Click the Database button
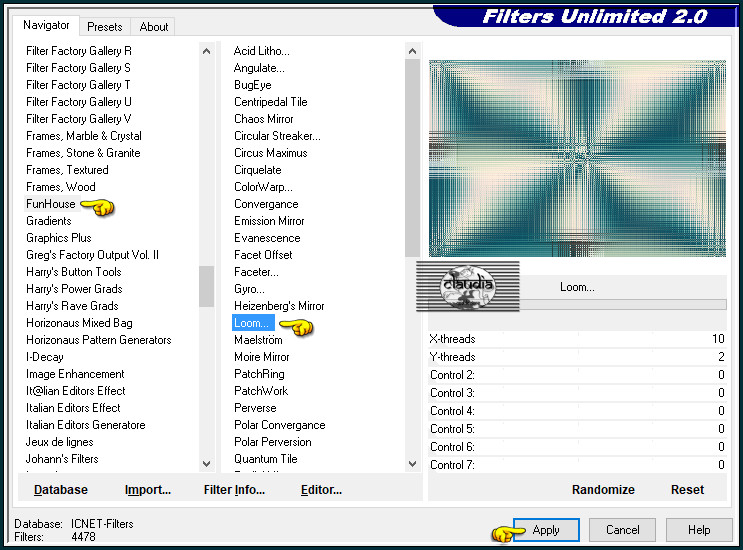743x550 pixels. [x=61, y=489]
